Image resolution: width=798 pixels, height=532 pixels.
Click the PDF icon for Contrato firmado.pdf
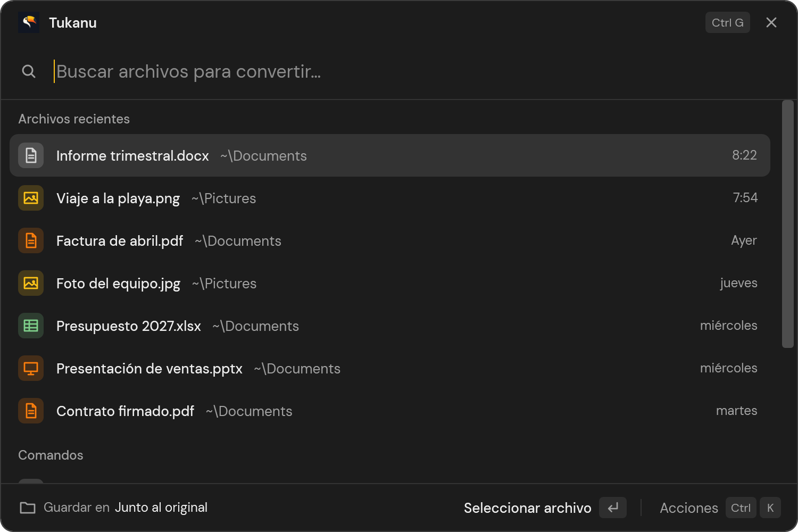pyautogui.click(x=31, y=411)
